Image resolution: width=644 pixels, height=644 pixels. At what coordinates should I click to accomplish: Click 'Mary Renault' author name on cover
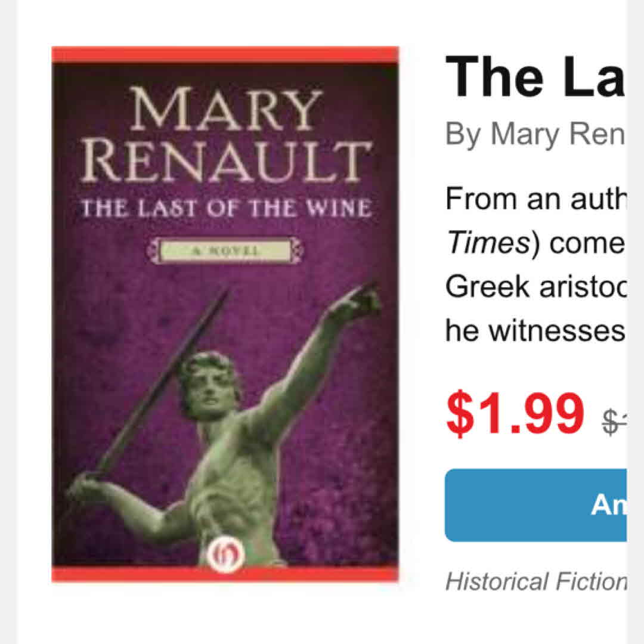coord(226,136)
